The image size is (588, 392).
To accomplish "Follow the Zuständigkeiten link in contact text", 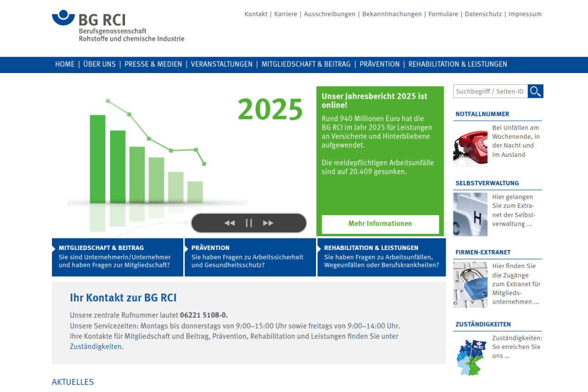I will tap(96, 347).
